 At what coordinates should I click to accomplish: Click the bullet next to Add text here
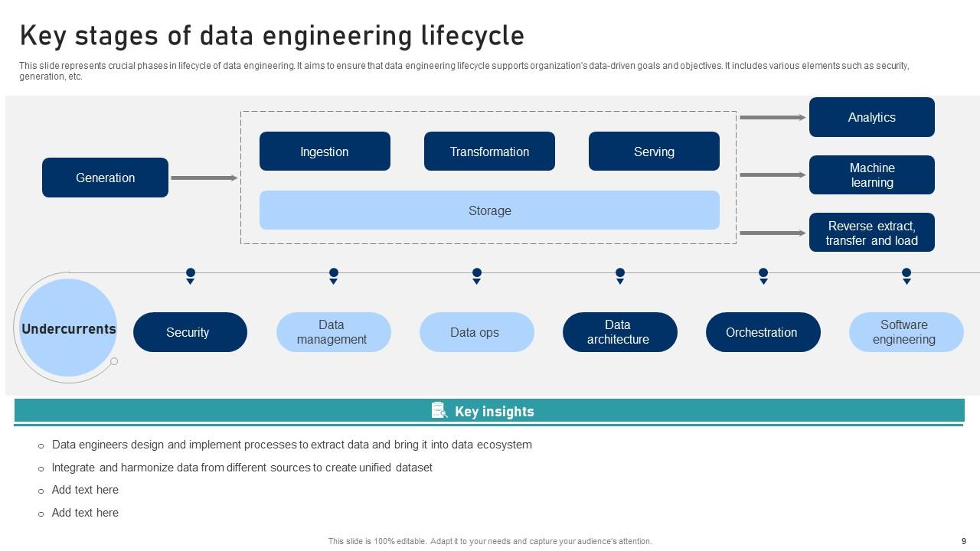click(41, 491)
